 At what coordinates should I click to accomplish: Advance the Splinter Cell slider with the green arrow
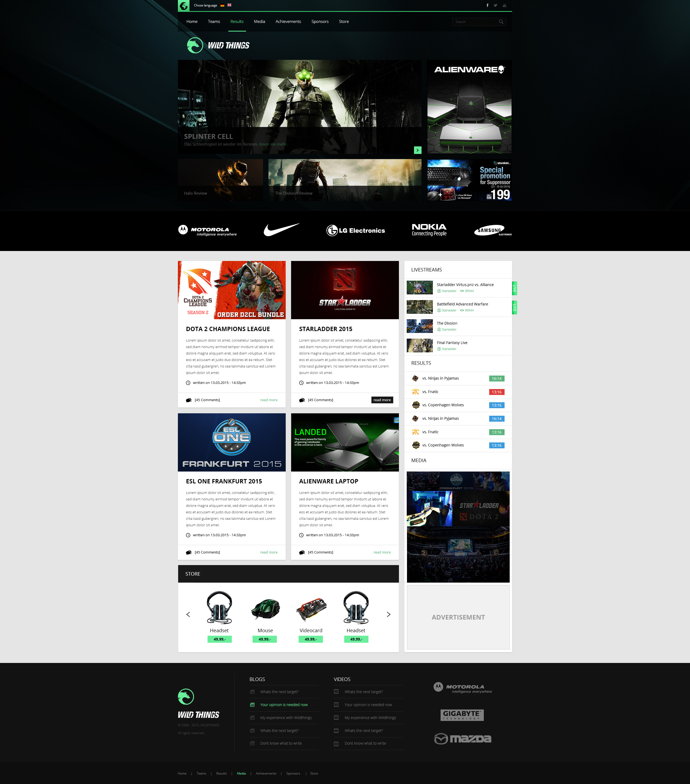click(418, 150)
